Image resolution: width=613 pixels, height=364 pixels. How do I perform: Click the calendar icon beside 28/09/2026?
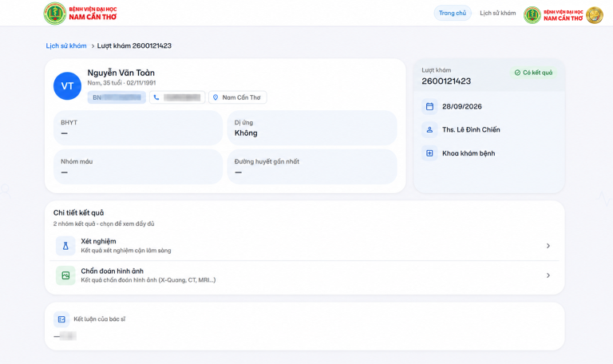(x=429, y=106)
